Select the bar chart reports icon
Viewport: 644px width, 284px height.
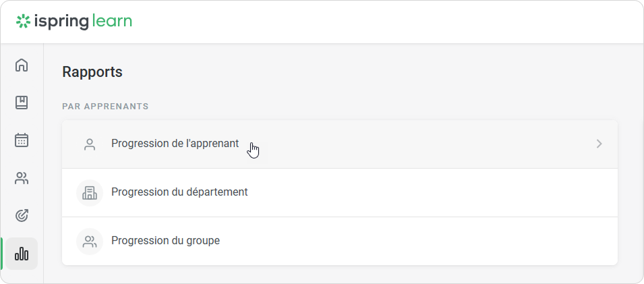[x=22, y=254]
